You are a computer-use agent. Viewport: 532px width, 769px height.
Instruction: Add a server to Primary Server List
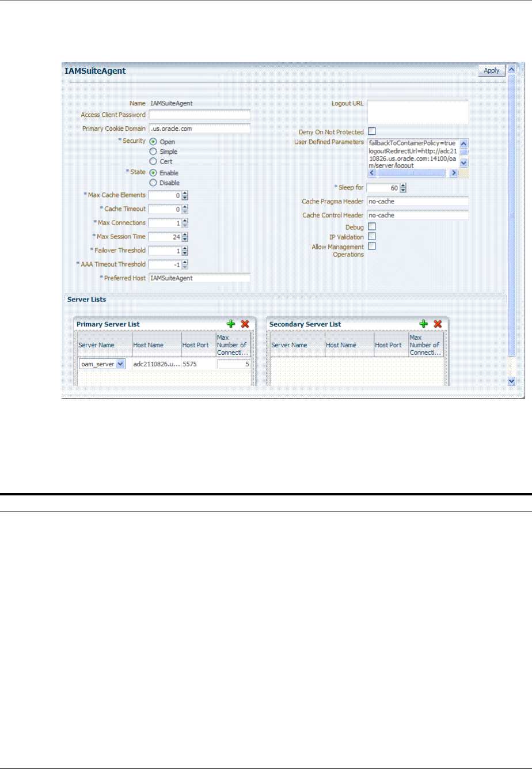(x=231, y=324)
